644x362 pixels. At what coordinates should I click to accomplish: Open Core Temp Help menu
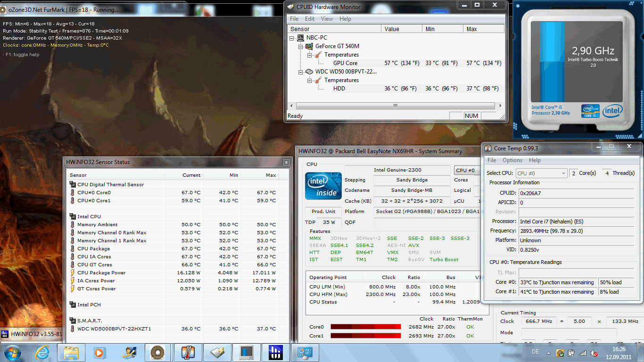535,160
